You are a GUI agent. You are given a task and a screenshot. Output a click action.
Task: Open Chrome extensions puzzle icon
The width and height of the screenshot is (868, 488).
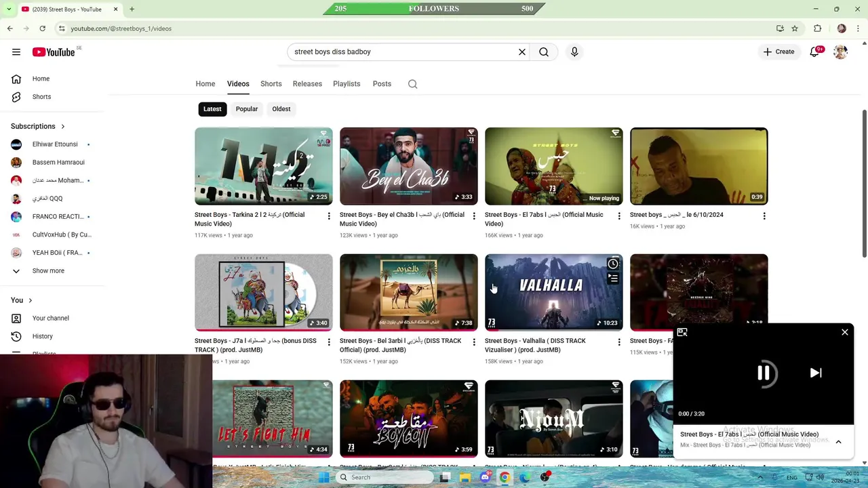click(817, 28)
